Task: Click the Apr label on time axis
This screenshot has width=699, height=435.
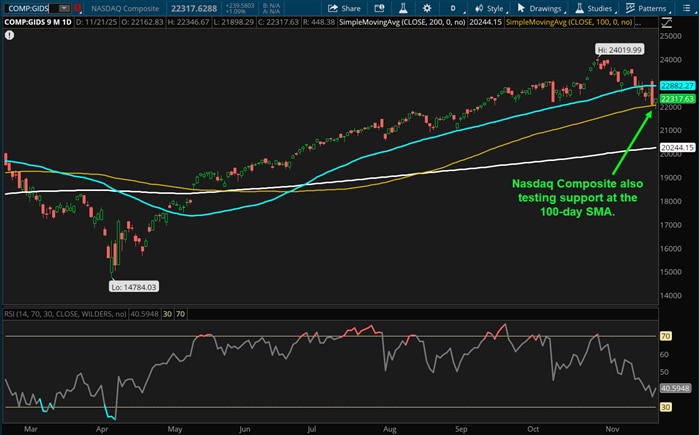Action: [x=102, y=429]
